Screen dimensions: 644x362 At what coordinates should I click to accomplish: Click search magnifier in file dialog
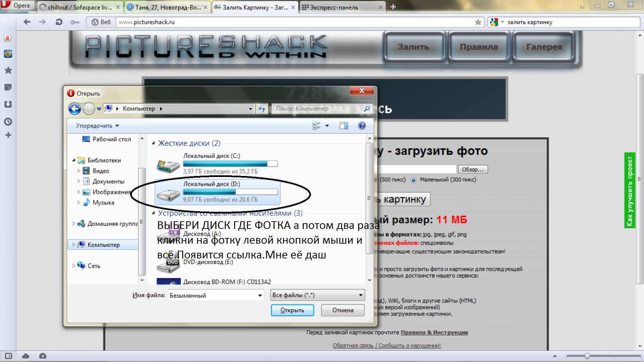click(367, 109)
